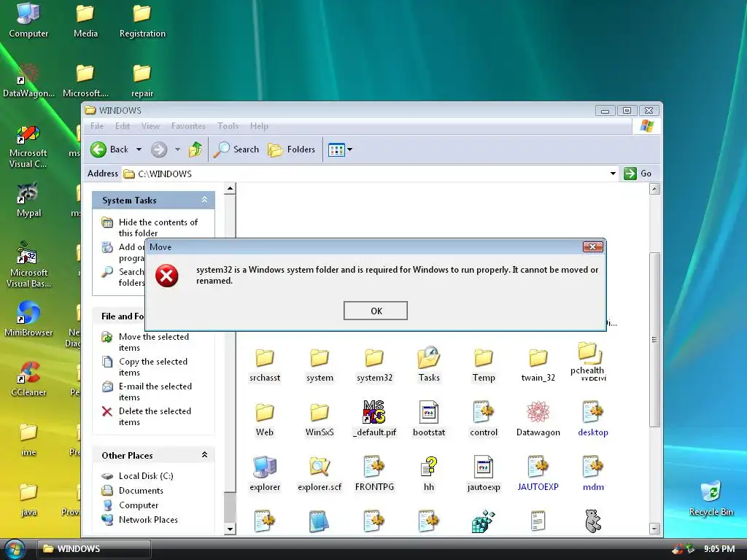The width and height of the screenshot is (747, 560).
Task: Open Network Places link
Action: [x=147, y=519]
